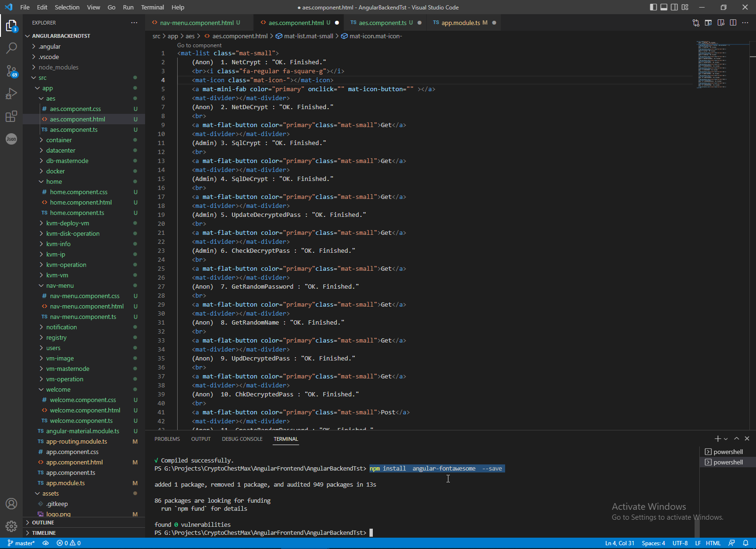Click the Synchronize Changes status icon
This screenshot has height=549, width=756.
coord(46,543)
